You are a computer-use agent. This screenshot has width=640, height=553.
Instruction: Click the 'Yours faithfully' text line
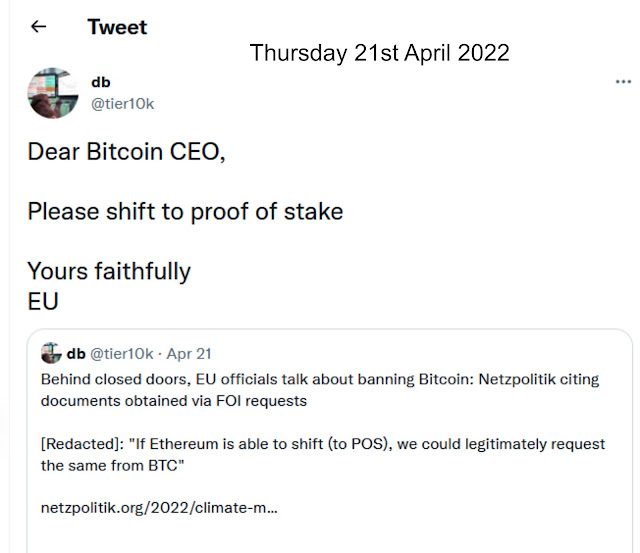[x=109, y=271]
